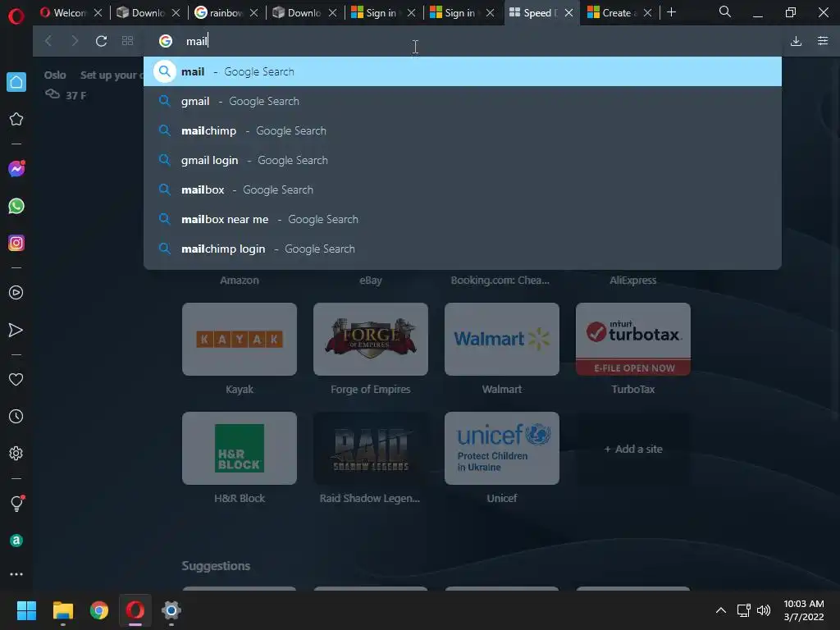This screenshot has width=840, height=630.
Task: Open the Kayak speed dial tile
Action: tap(240, 339)
